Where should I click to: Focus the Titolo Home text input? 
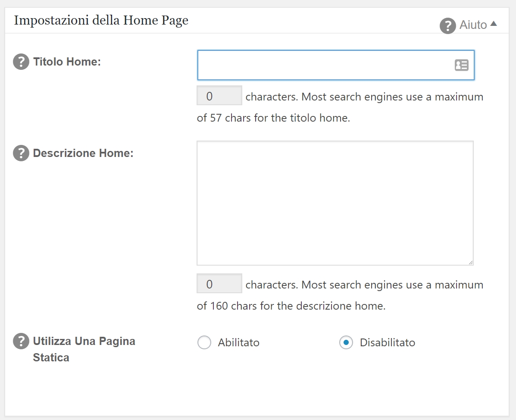coord(323,65)
